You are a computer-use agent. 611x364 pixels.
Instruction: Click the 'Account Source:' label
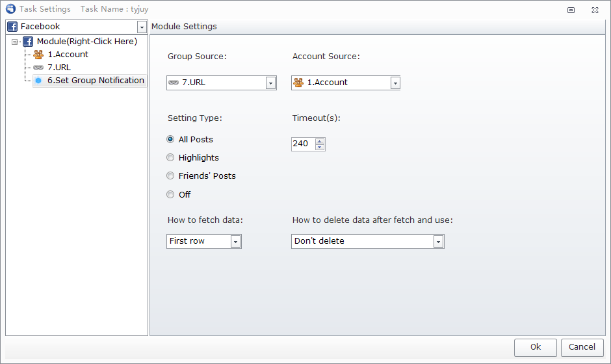point(326,56)
